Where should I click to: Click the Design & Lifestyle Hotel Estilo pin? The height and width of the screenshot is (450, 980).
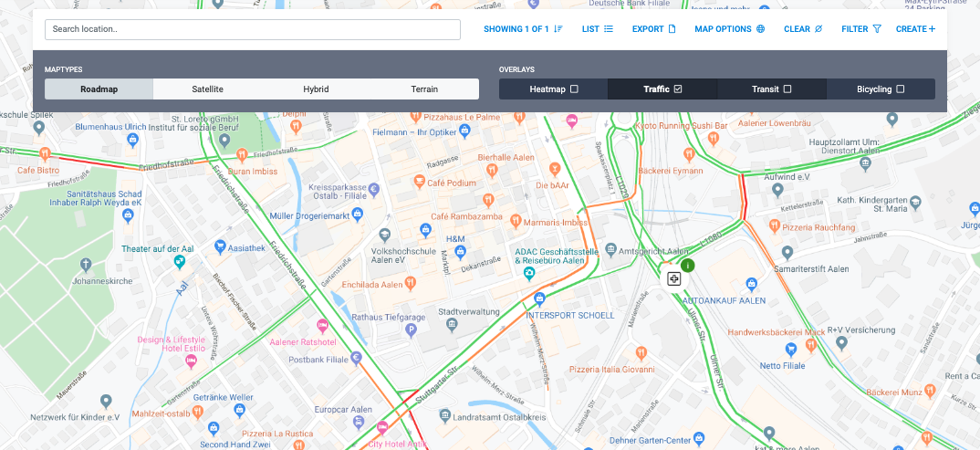point(192,361)
